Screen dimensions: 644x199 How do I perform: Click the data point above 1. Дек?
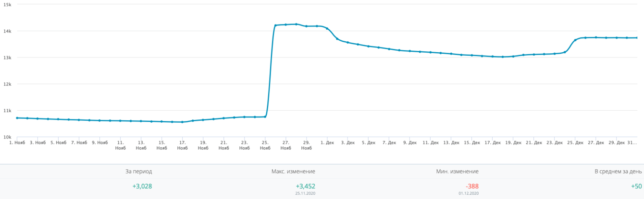tap(327, 29)
